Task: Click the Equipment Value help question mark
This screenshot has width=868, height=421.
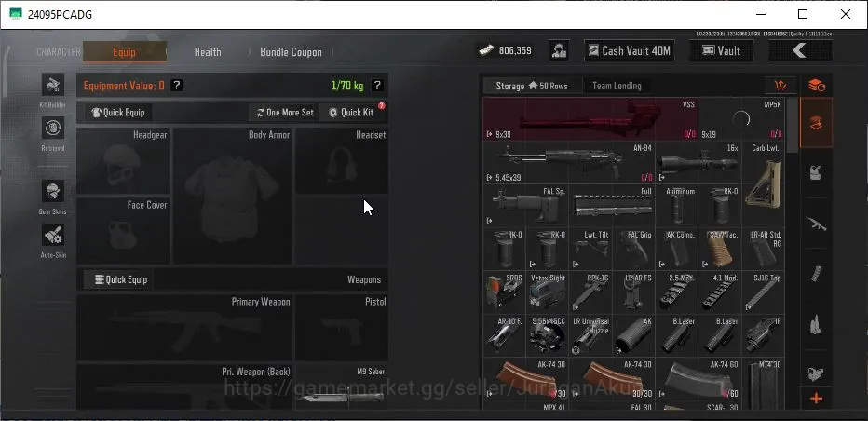Action: click(176, 86)
